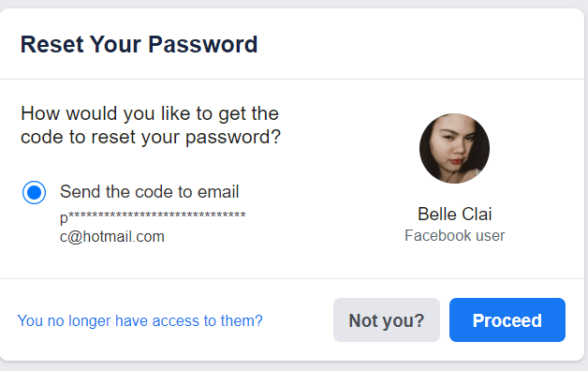This screenshot has height=371, width=588.
Task: Click the 'Facebook user' caption
Action: pyautogui.click(x=454, y=235)
